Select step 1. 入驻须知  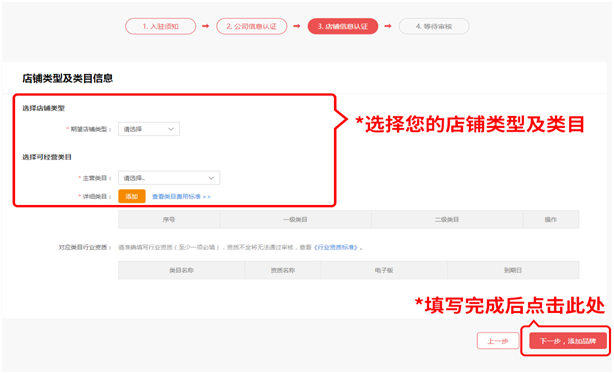pos(161,26)
